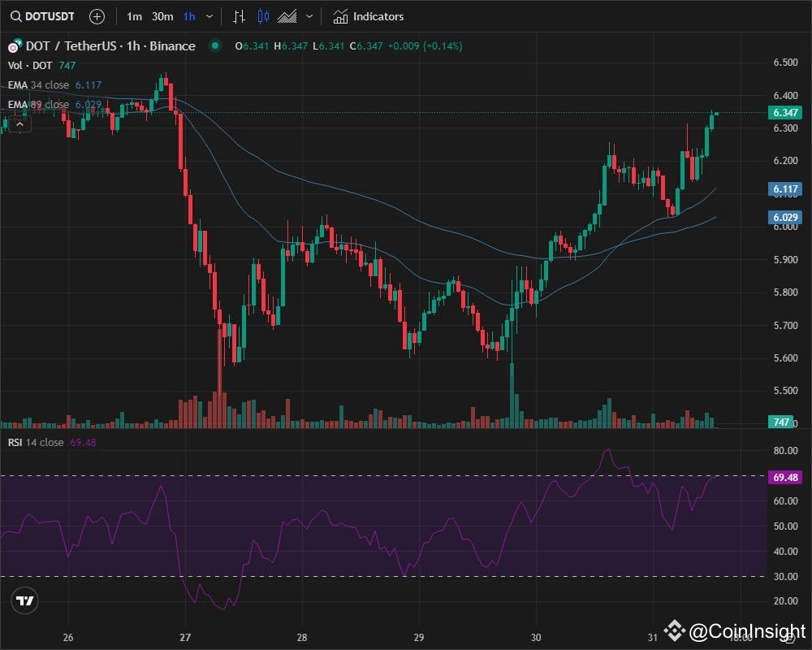This screenshot has height=650, width=812.
Task: Switch to the 1m timeframe
Action: click(135, 15)
